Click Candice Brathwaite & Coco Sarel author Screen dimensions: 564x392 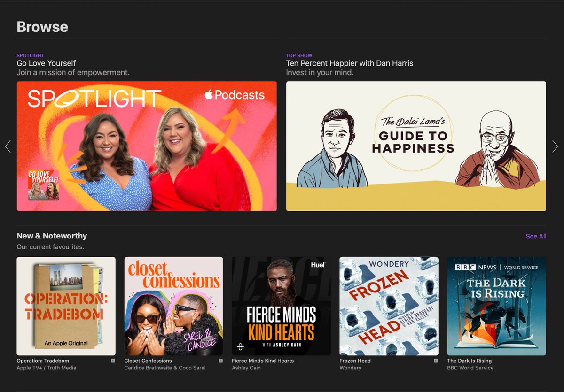[x=165, y=368]
